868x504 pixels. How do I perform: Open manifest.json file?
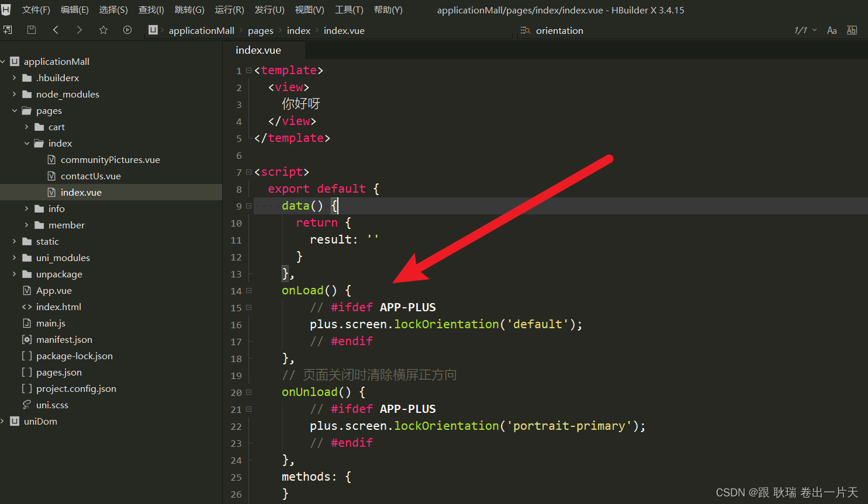(x=64, y=339)
